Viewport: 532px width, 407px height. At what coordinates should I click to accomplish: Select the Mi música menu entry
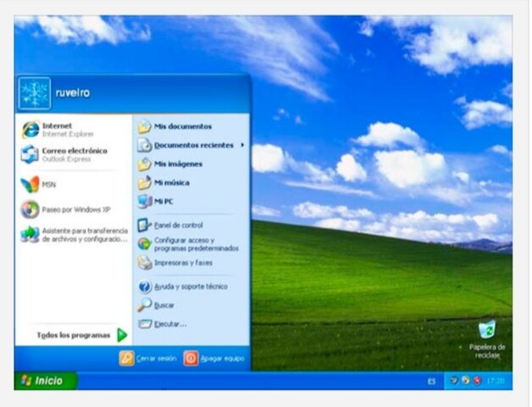191,183
